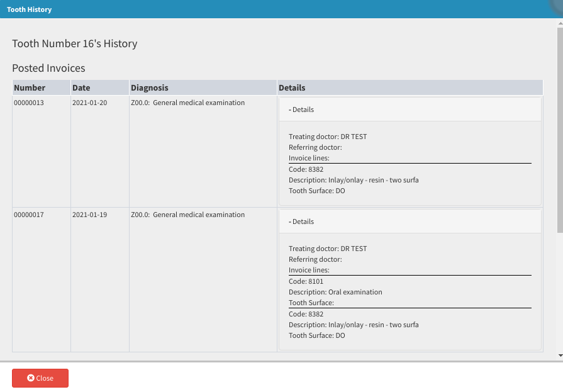Click the Oral examination description line

pyautogui.click(x=335, y=292)
